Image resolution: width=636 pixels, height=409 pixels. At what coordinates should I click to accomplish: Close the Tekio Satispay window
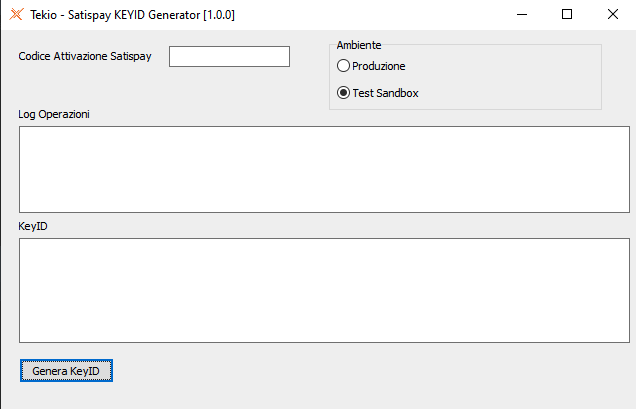(612, 15)
